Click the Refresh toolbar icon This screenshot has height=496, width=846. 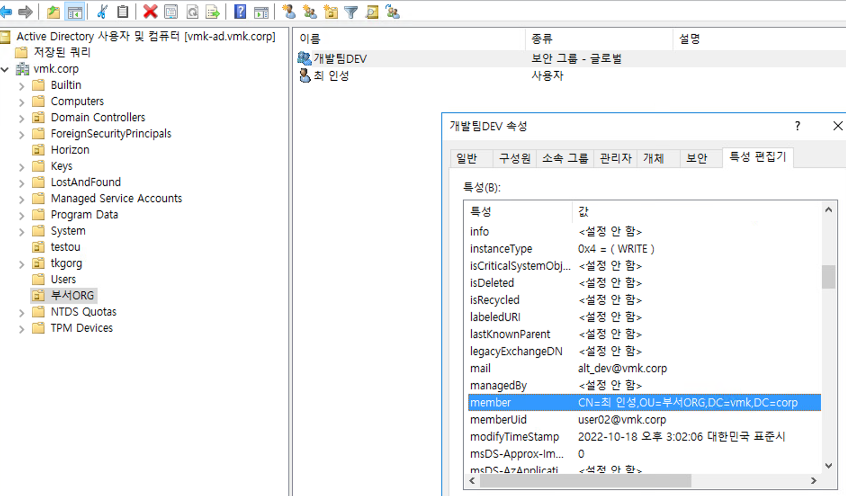tap(192, 11)
